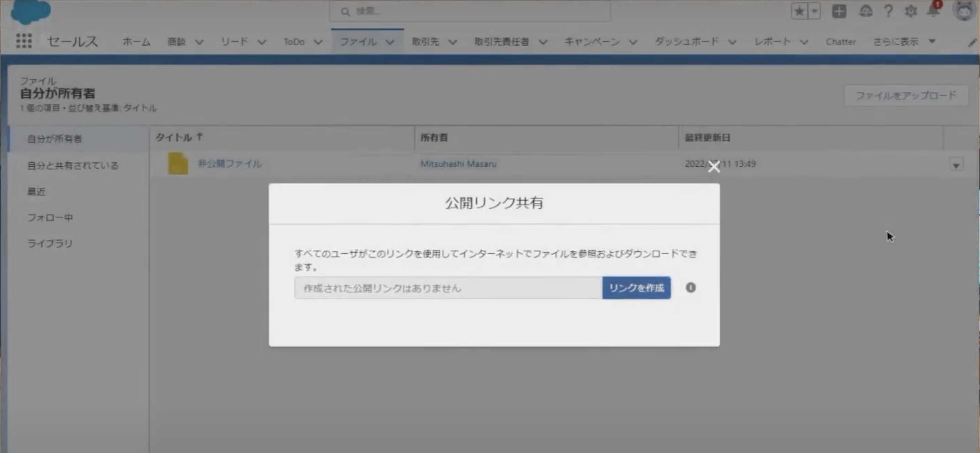Click the リンクを作成 button
This screenshot has height=453, width=980.
pos(637,288)
